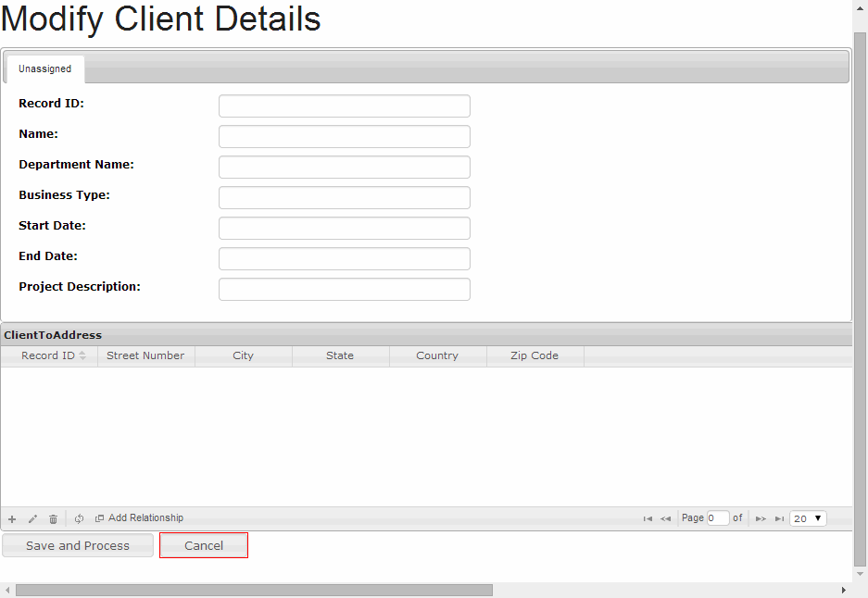Focus the Project Description input field
This screenshot has width=868, height=598.
coord(345,290)
